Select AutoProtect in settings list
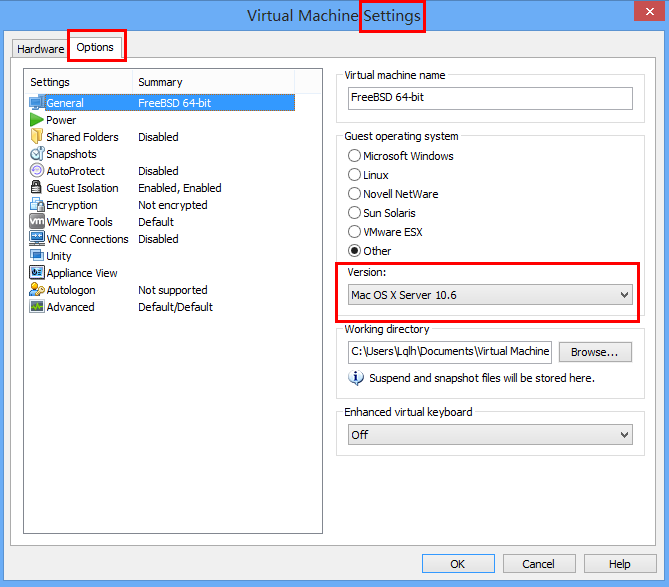Screen dimensions: 669x587 coord(162,171)
